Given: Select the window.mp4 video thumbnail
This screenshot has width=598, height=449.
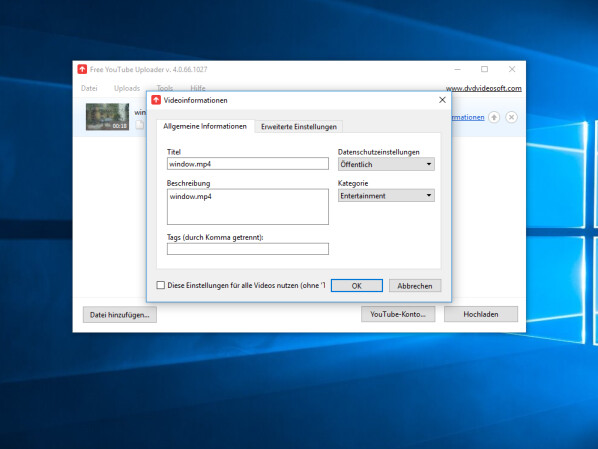Looking at the screenshot, I should coord(107,117).
